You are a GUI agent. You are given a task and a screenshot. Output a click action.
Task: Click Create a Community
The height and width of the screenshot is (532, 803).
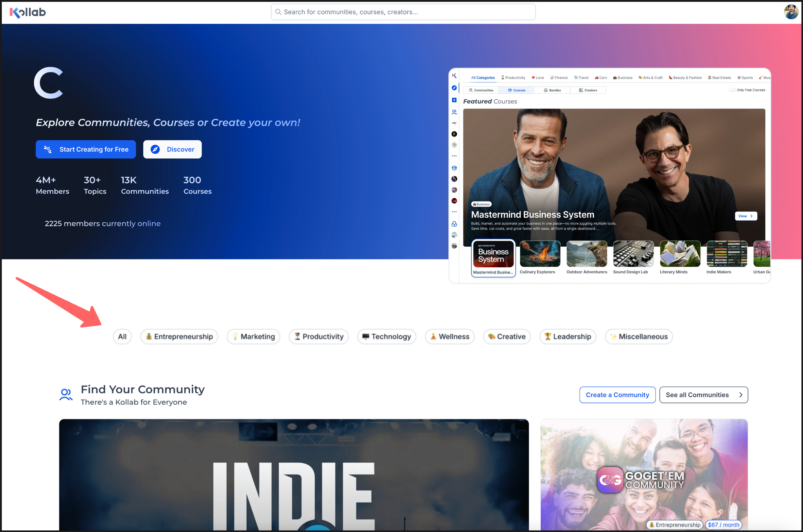pyautogui.click(x=617, y=395)
